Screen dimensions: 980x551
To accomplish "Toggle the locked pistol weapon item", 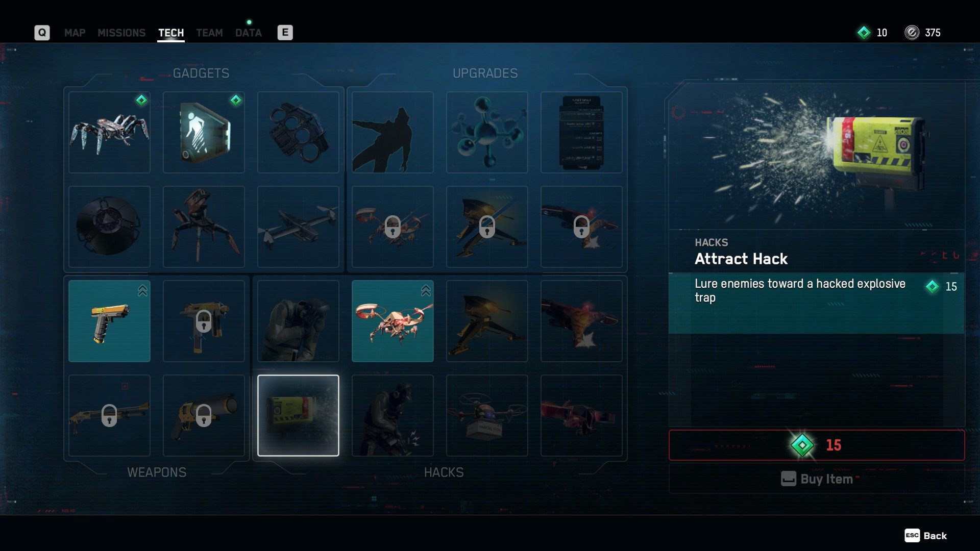I will click(203, 320).
